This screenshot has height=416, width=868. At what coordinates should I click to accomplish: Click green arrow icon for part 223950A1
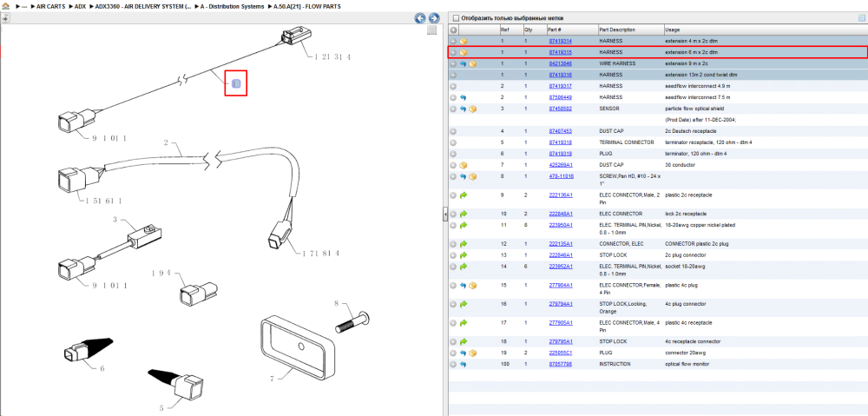pyautogui.click(x=464, y=226)
